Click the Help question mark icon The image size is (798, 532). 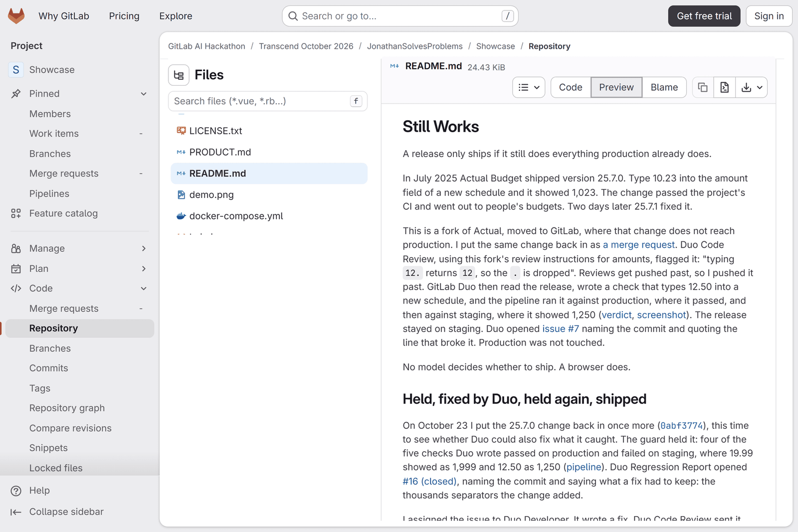click(x=16, y=491)
